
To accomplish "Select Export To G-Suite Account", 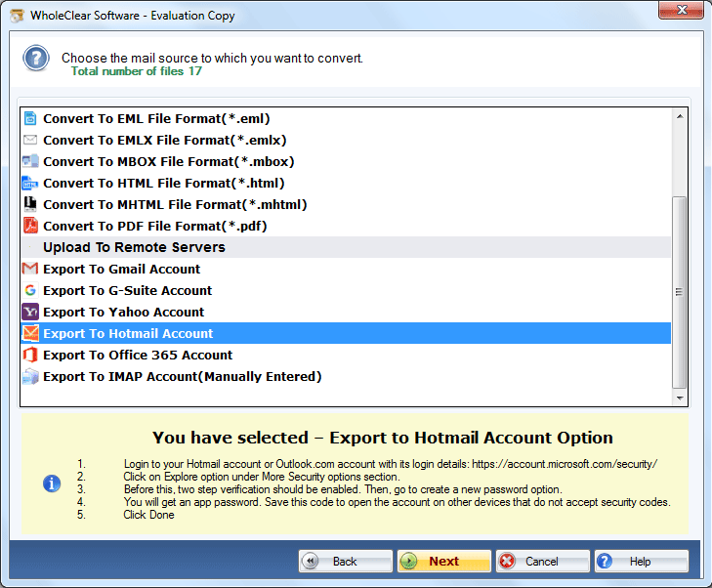I will click(346, 290).
